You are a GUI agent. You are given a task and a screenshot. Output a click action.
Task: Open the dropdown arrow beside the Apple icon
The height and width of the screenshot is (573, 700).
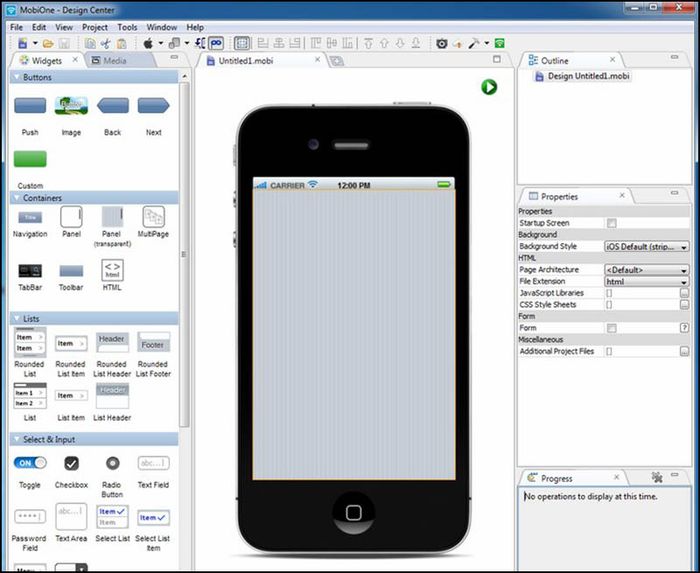(161, 43)
